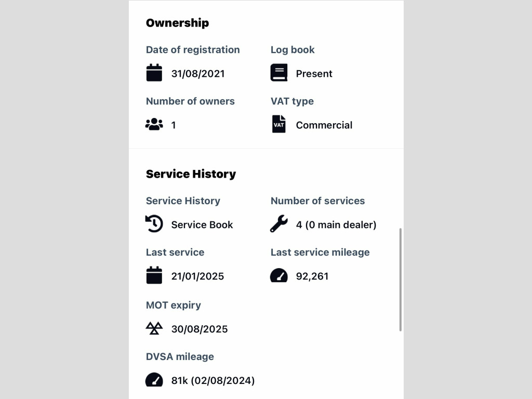Select the Ownership heading
This screenshot has width=532, height=399.
coord(178,23)
